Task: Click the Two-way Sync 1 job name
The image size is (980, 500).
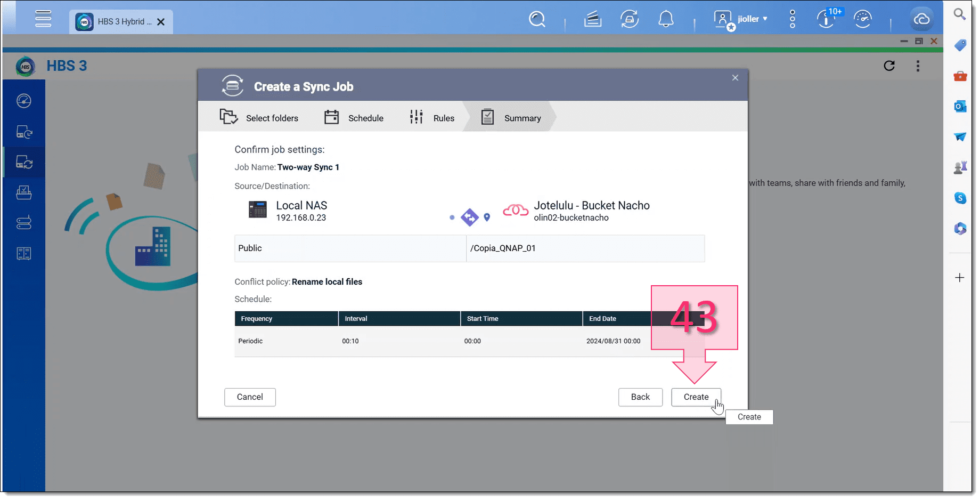Action: (308, 167)
